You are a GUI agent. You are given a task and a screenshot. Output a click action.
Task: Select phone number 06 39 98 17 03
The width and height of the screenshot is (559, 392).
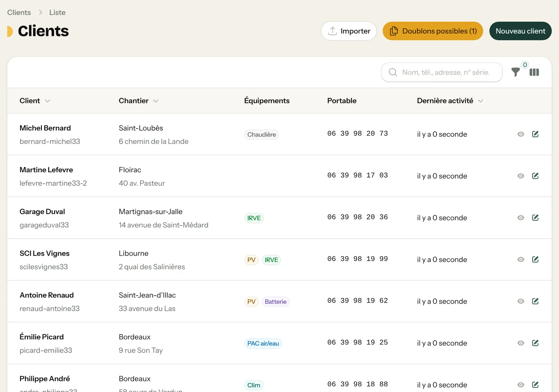coord(357,175)
